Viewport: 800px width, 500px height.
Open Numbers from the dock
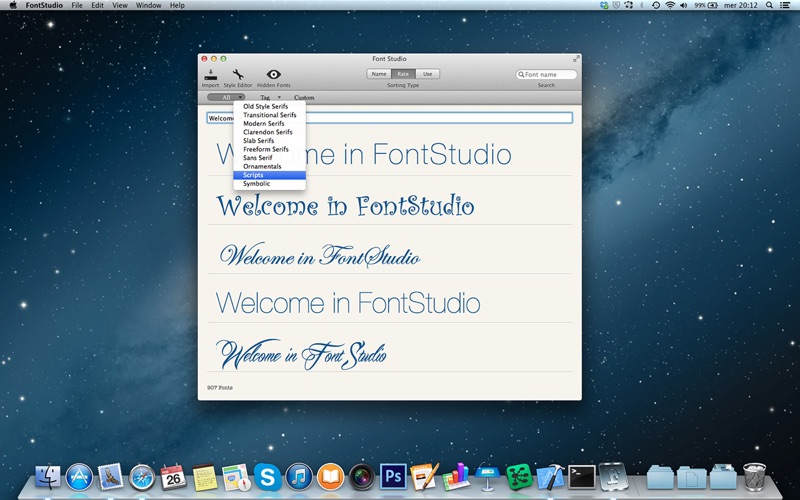click(x=456, y=477)
